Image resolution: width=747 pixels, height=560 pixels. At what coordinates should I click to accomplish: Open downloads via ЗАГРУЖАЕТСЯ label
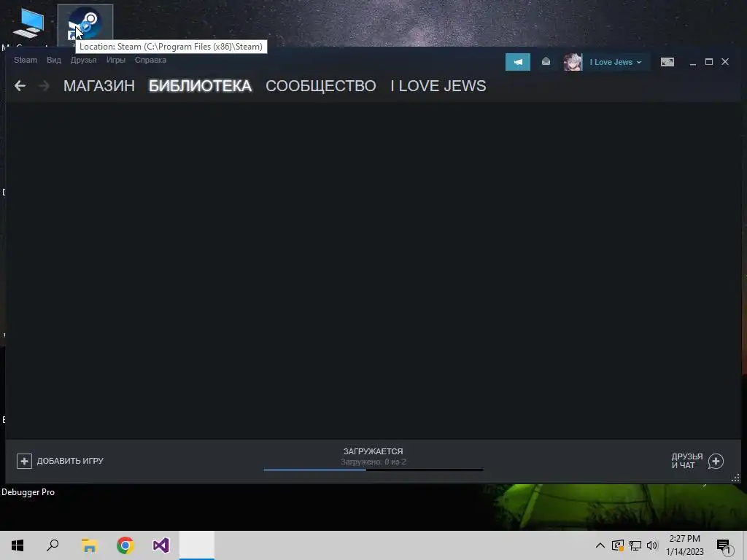point(373,451)
